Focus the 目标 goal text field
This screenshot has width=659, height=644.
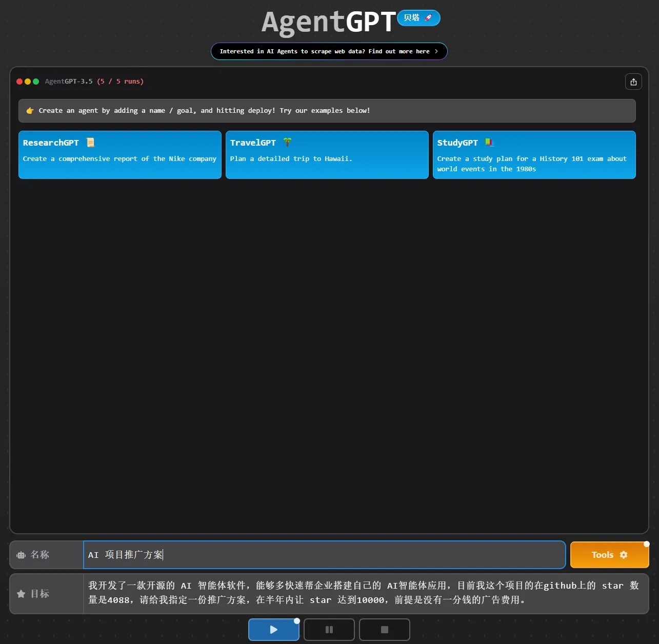[366, 593]
